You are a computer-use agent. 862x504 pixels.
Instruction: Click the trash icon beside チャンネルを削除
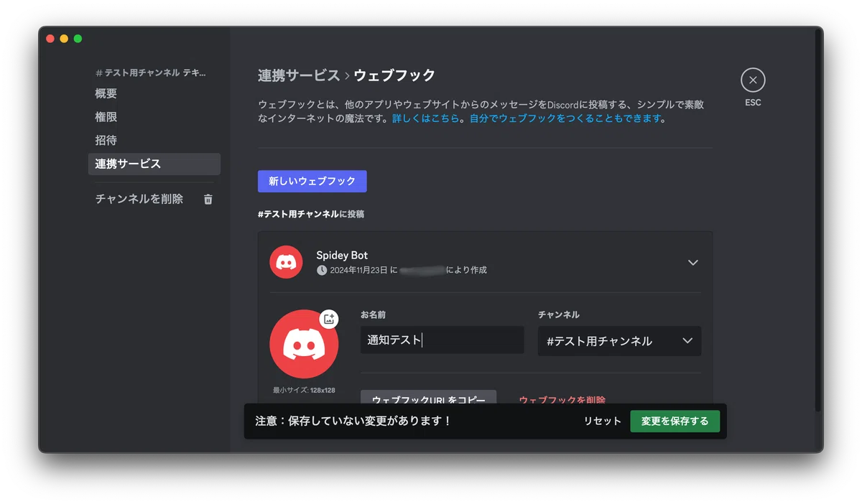pyautogui.click(x=208, y=200)
